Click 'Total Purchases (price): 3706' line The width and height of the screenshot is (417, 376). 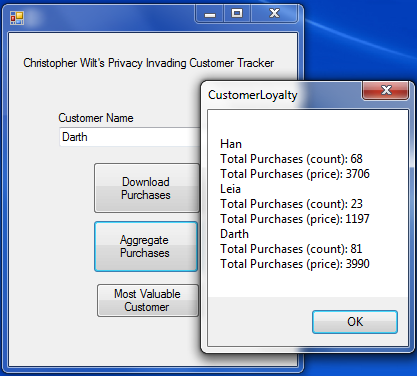[x=295, y=174]
